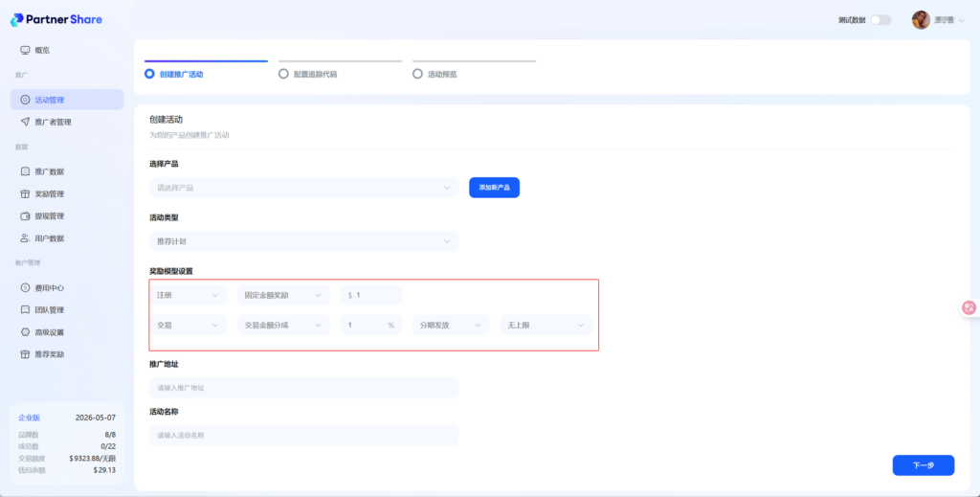The image size is (980, 497).
Task: Open the 固定金额奖励 reward dropdown
Action: pyautogui.click(x=283, y=295)
